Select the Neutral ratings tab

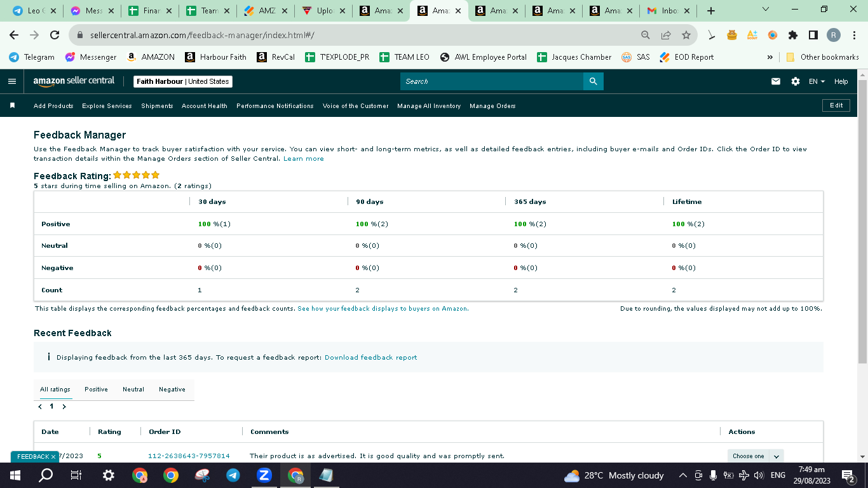click(x=133, y=390)
